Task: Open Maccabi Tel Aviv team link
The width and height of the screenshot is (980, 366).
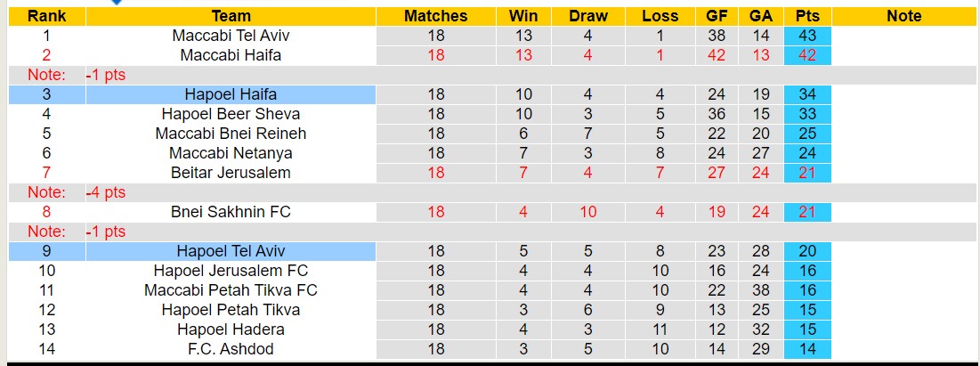Action: pyautogui.click(x=231, y=36)
